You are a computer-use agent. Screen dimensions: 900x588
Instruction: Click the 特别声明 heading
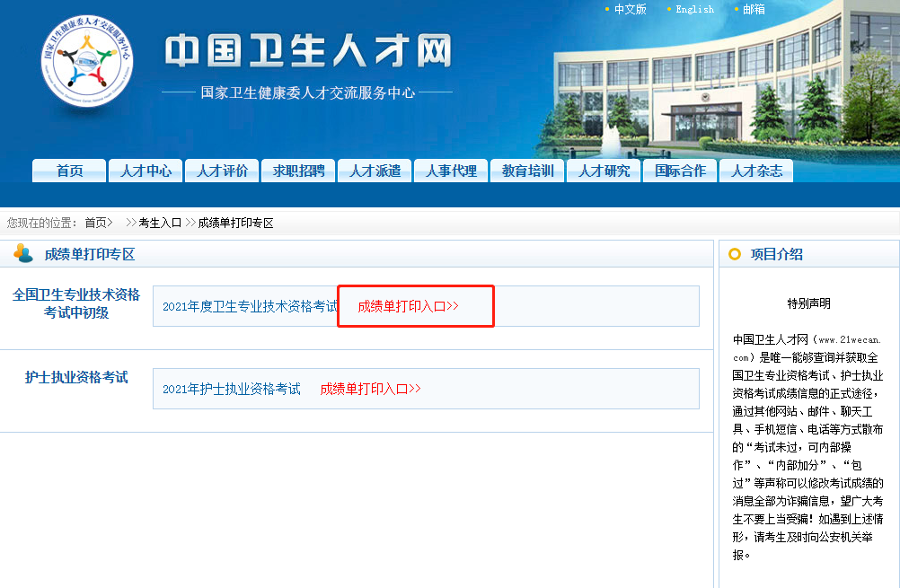(x=808, y=303)
